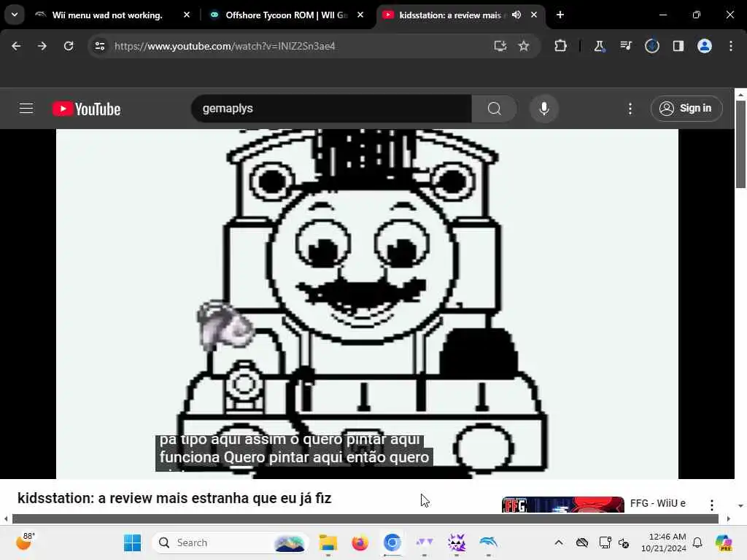Open the weather widget showing 88°

point(25,542)
